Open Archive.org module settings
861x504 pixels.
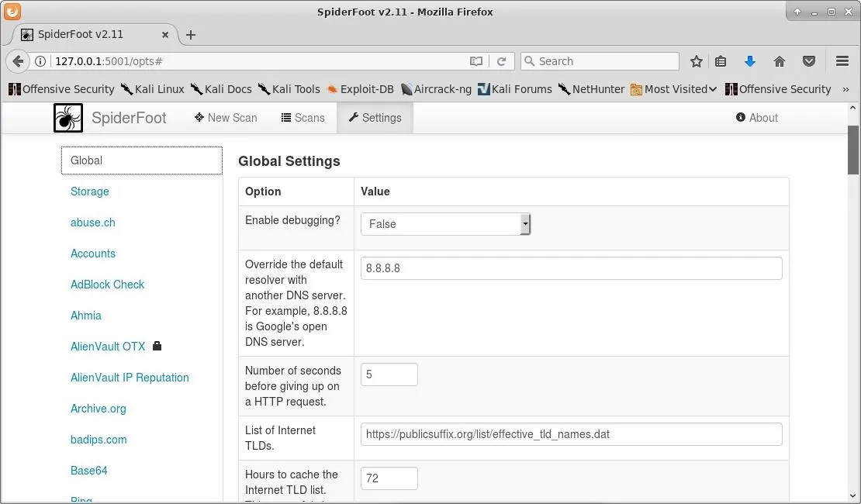[x=99, y=409]
